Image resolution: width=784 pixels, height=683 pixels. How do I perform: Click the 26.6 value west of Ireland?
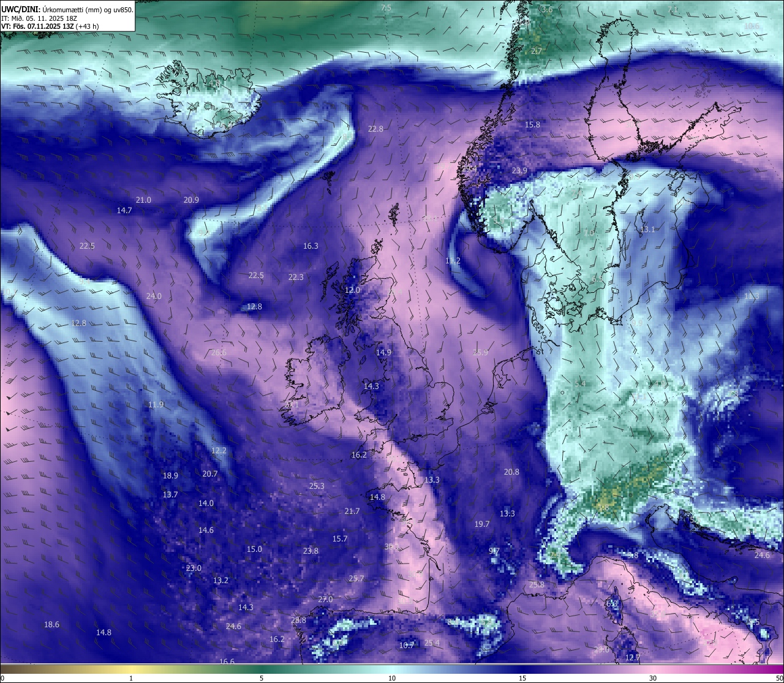pyautogui.click(x=219, y=352)
